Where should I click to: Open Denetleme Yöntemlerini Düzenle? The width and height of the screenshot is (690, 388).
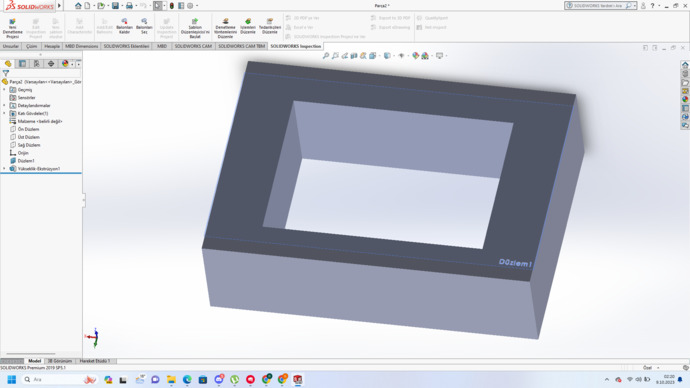[225, 28]
